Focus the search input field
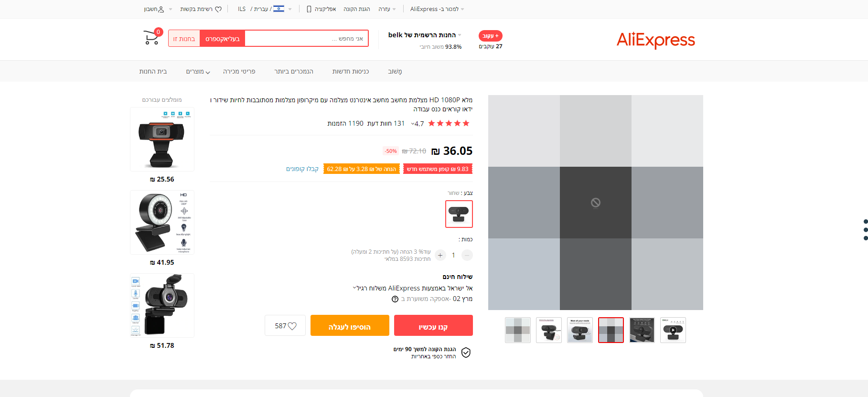This screenshot has width=868, height=397. tap(306, 39)
